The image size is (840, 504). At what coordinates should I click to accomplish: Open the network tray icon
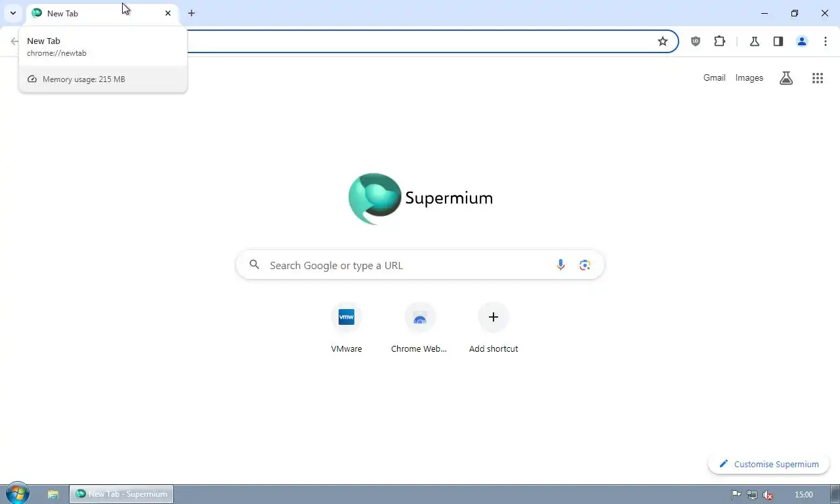coord(752,495)
